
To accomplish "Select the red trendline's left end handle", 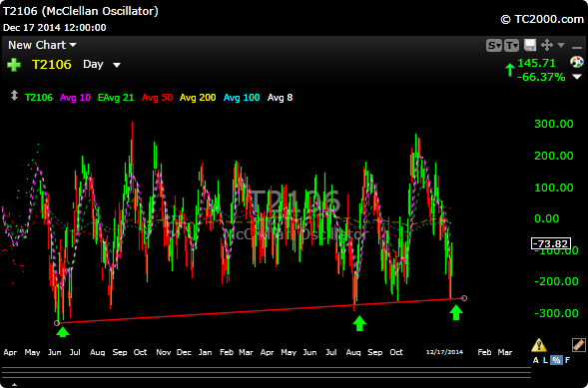I will (57, 323).
